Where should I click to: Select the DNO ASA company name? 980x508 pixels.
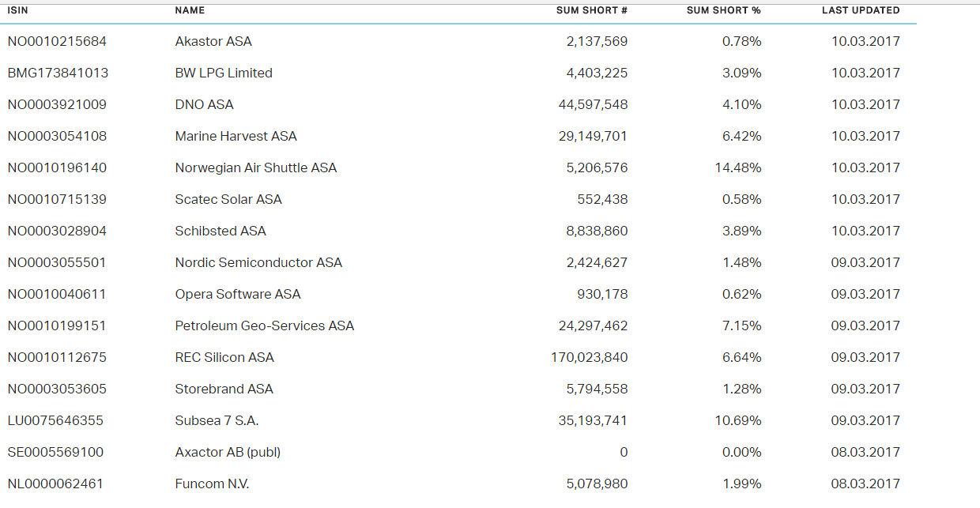pyautogui.click(x=204, y=104)
